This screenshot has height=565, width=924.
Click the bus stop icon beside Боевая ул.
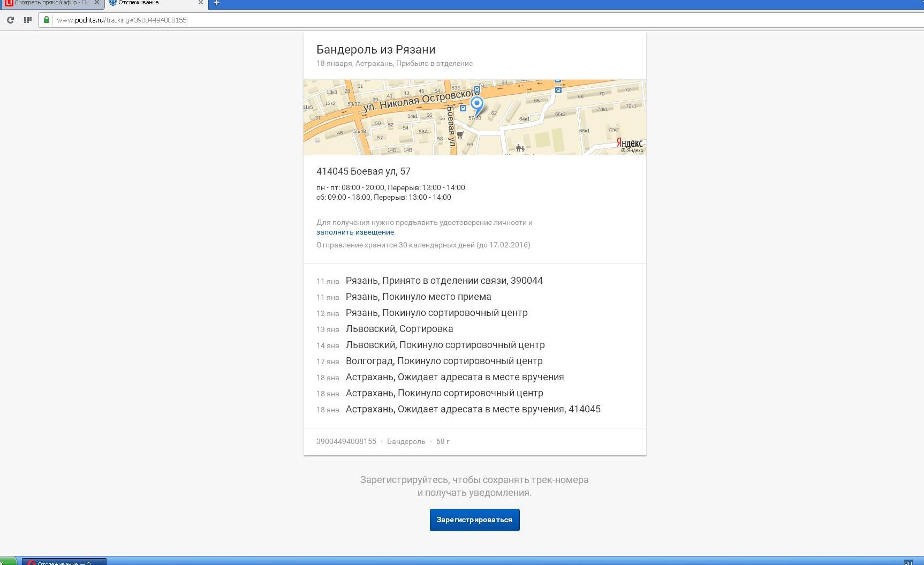[x=463, y=108]
